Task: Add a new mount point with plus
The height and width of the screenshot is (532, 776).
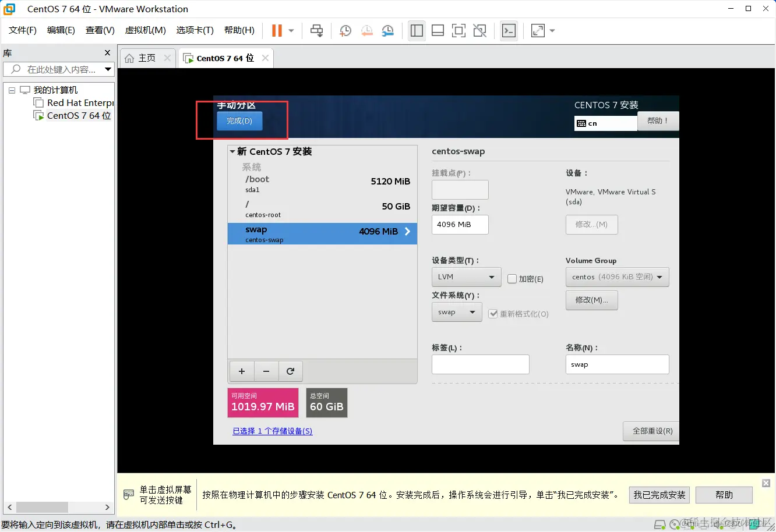Action: [242, 371]
